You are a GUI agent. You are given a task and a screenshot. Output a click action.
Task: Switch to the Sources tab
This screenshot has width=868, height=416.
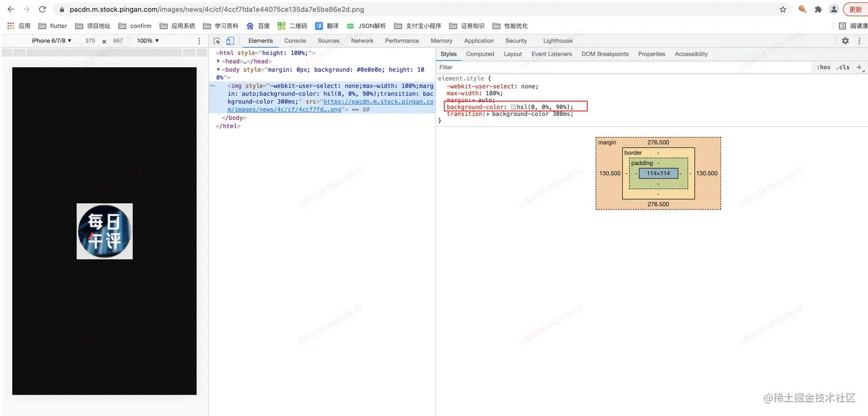point(328,41)
